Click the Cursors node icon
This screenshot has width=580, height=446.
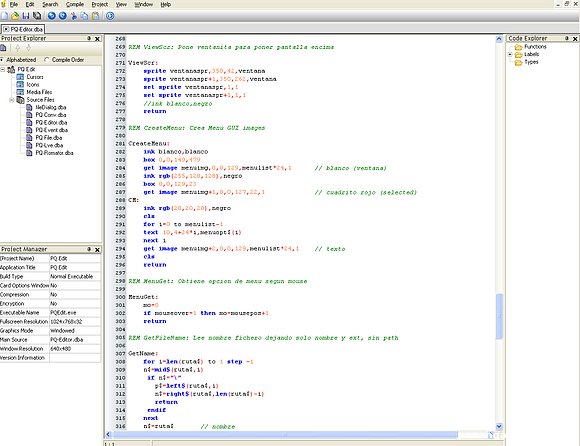(20, 77)
